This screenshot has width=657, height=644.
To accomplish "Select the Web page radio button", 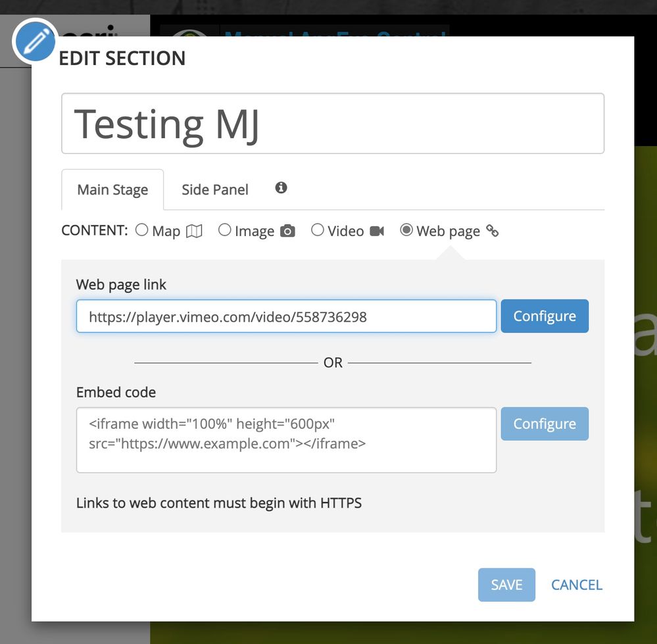I will pyautogui.click(x=406, y=230).
